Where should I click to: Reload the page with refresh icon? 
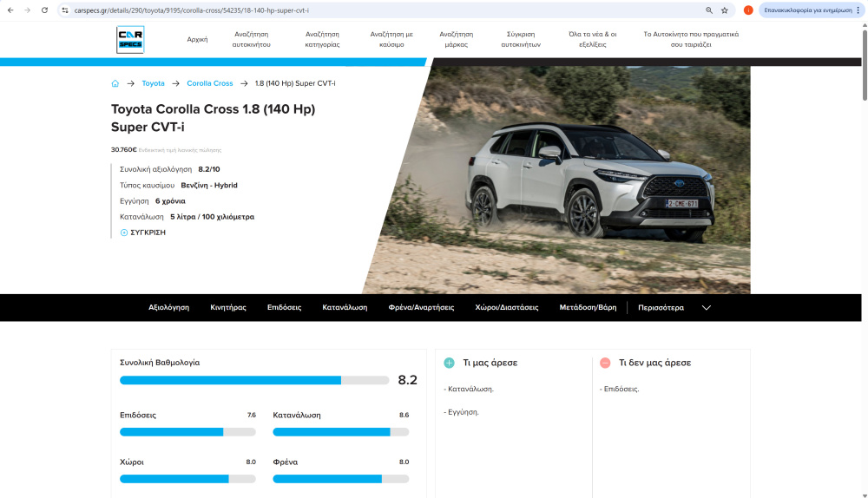[44, 10]
